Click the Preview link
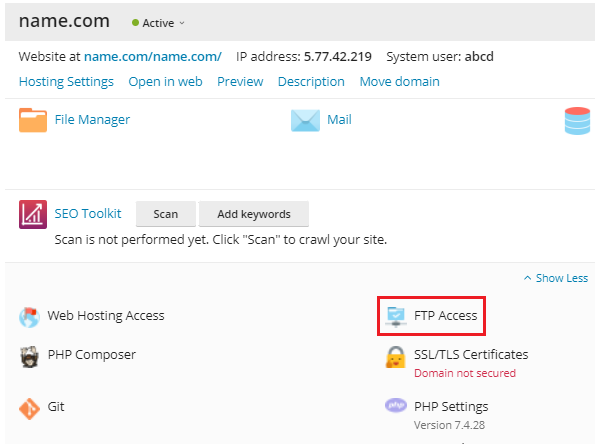The height and width of the screenshot is (445, 601). point(240,82)
